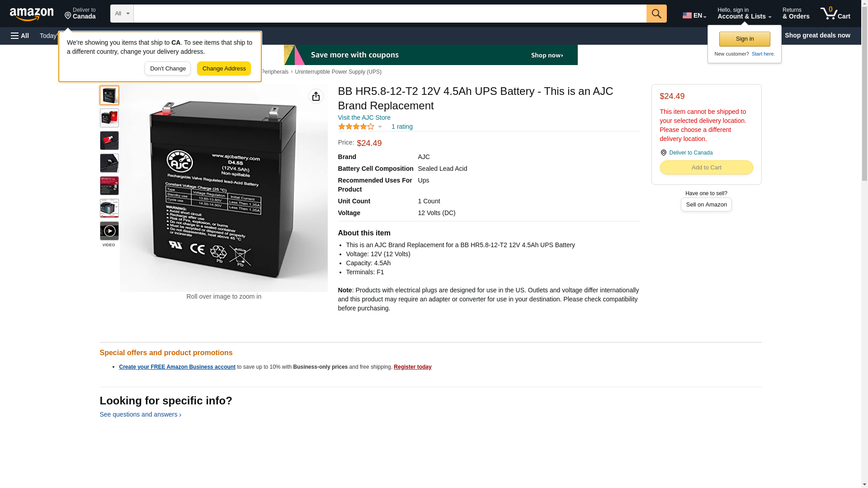The image size is (868, 488).
Task: Open the EN language dropdown
Action: pyautogui.click(x=694, y=15)
